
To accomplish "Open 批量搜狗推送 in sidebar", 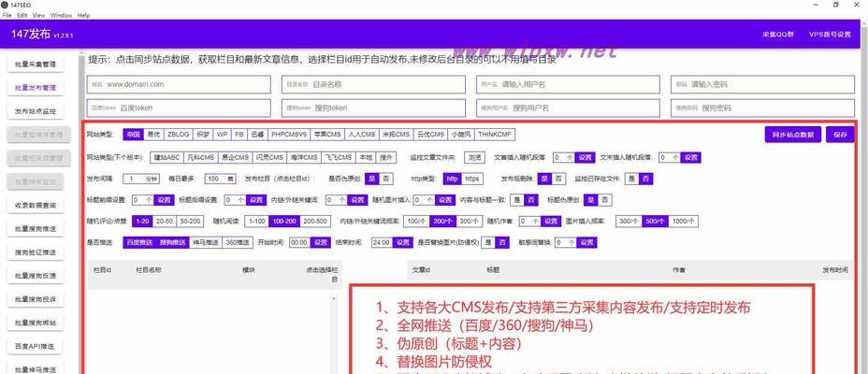I will point(36,228).
